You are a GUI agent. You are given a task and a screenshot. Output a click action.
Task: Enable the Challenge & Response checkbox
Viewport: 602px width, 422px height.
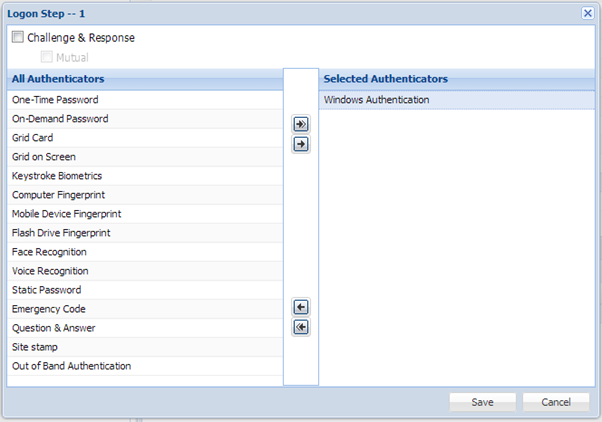pos(18,38)
